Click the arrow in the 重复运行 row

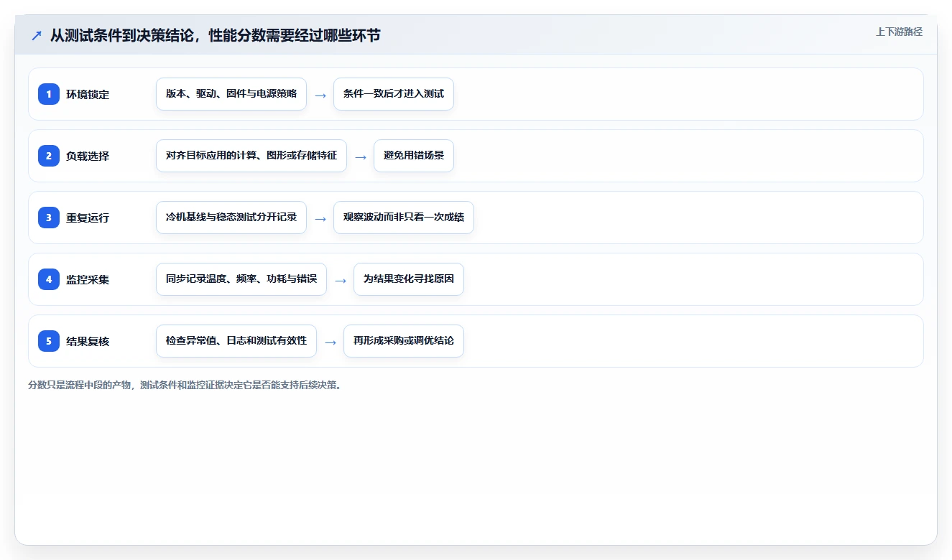(x=320, y=219)
